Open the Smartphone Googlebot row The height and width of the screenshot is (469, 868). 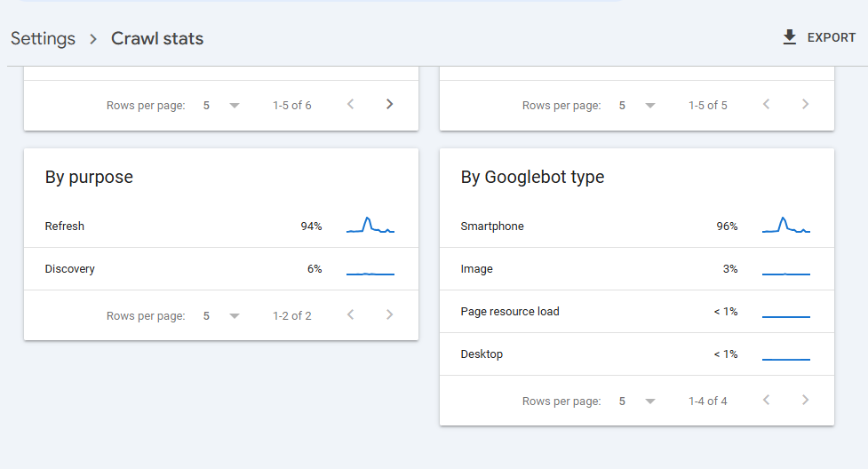coord(637,226)
